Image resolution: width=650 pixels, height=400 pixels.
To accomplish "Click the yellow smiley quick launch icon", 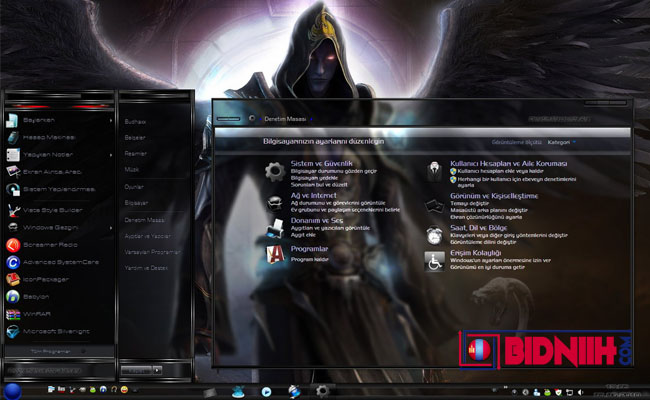I will (x=124, y=389).
